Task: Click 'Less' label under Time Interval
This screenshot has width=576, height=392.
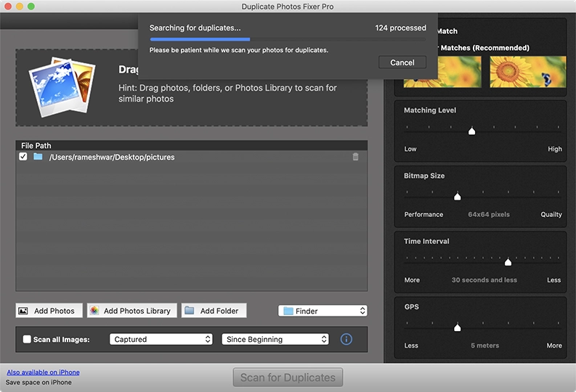Action: click(553, 279)
